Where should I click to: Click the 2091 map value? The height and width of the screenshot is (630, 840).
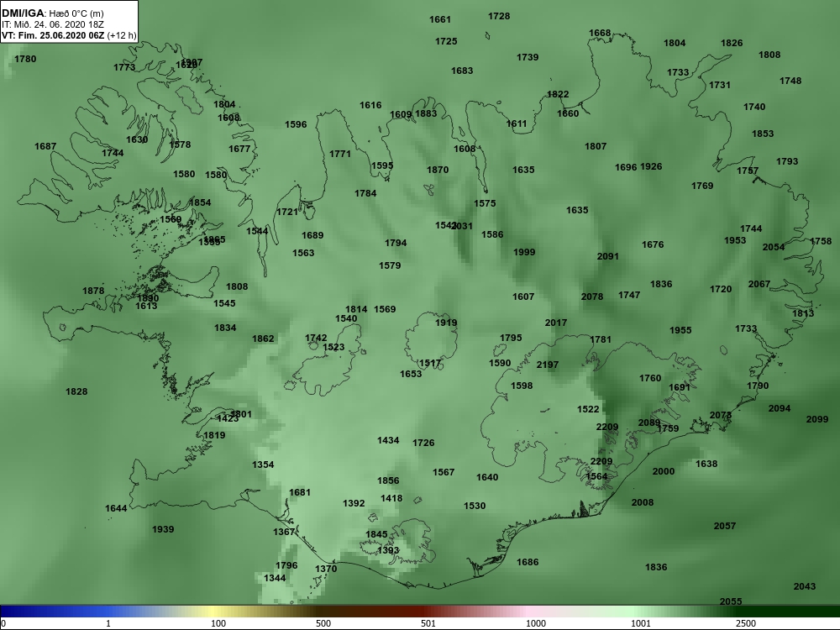607,256
